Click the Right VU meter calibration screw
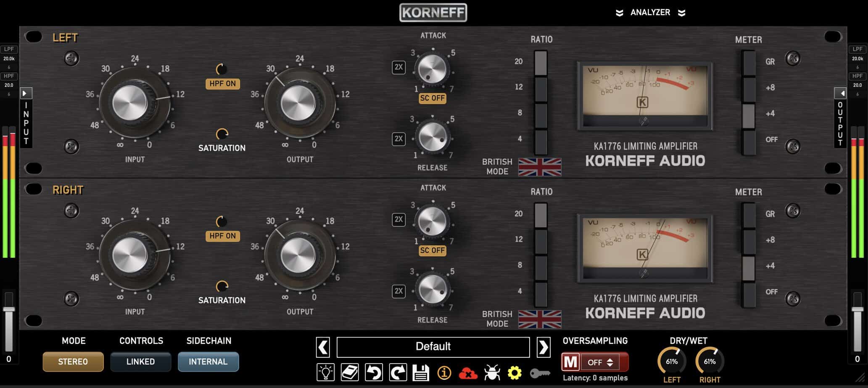Screen dimensions: 868x388 (x=644, y=274)
